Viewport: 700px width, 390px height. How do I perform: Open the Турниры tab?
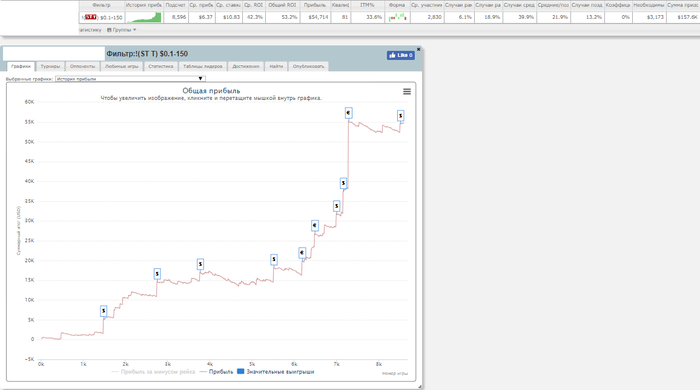pyautogui.click(x=50, y=66)
